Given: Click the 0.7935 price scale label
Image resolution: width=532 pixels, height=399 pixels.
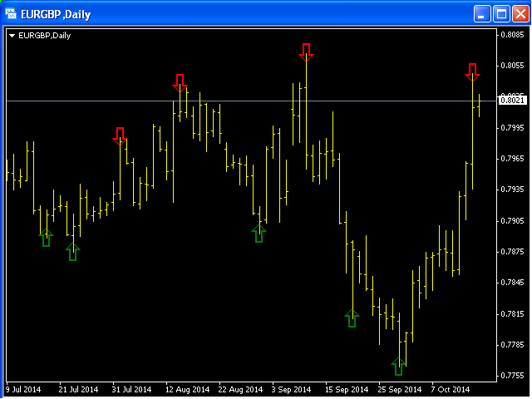Looking at the screenshot, I should (x=512, y=190).
